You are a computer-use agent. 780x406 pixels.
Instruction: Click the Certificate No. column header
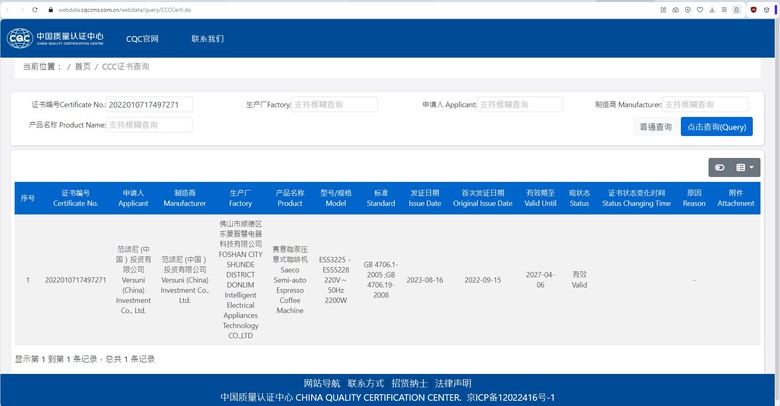click(x=76, y=198)
